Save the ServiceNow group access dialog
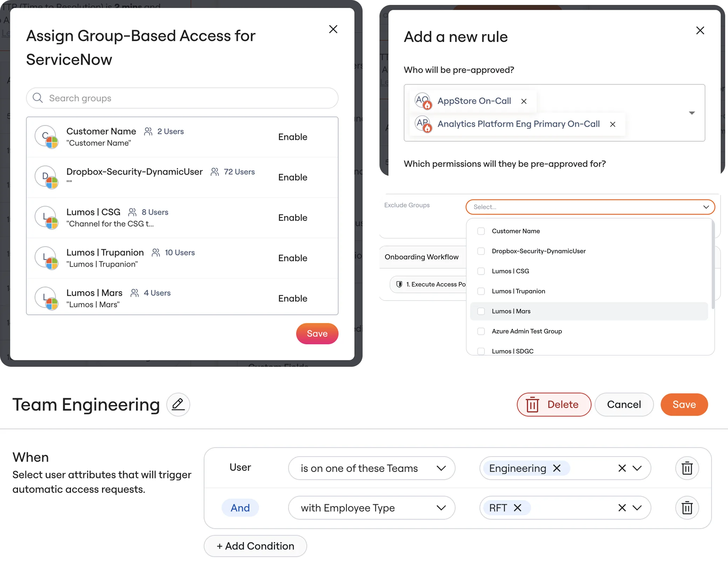 [317, 333]
